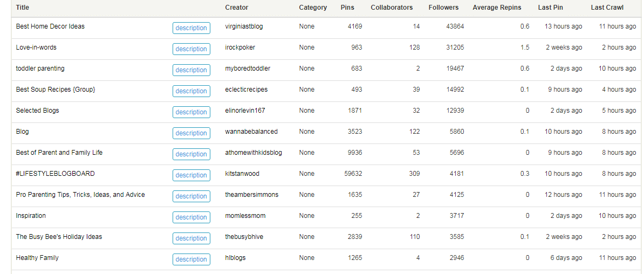Select creator kitstanwood
The width and height of the screenshot is (644, 274).
pyautogui.click(x=242, y=174)
